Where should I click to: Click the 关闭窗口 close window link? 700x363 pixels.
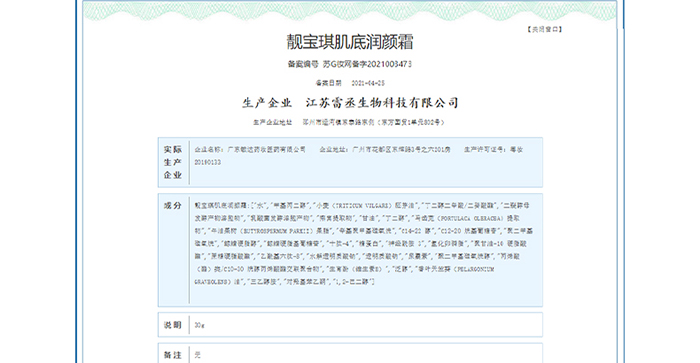(x=544, y=29)
